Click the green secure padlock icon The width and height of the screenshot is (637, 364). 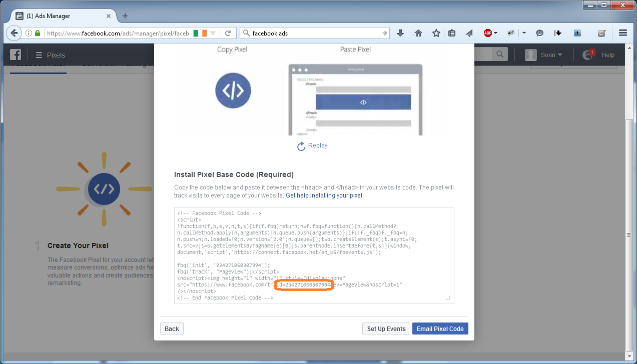tap(38, 33)
